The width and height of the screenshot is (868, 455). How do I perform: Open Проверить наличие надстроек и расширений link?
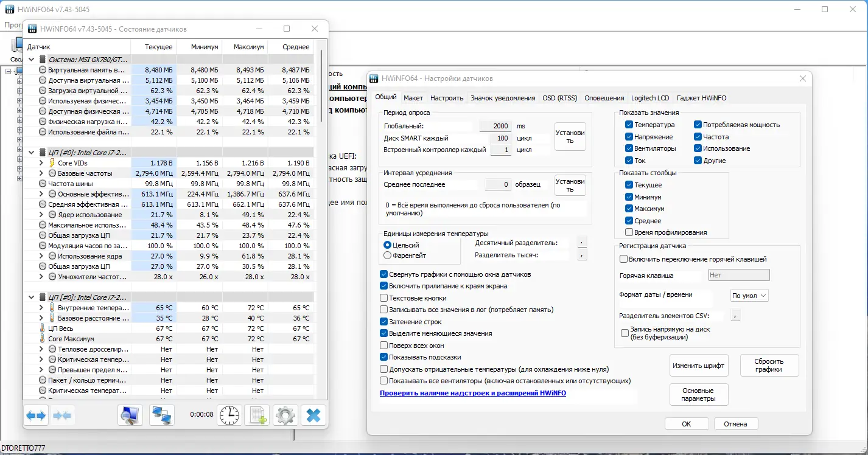point(473,394)
